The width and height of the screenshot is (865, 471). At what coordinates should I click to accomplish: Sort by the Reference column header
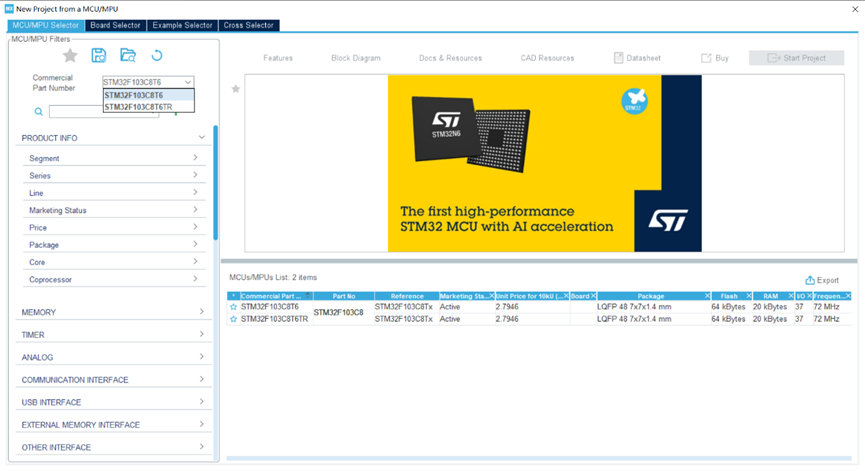coord(407,296)
